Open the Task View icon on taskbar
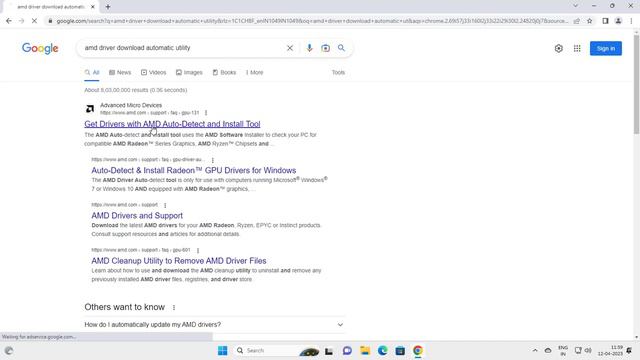 [x=329, y=351]
